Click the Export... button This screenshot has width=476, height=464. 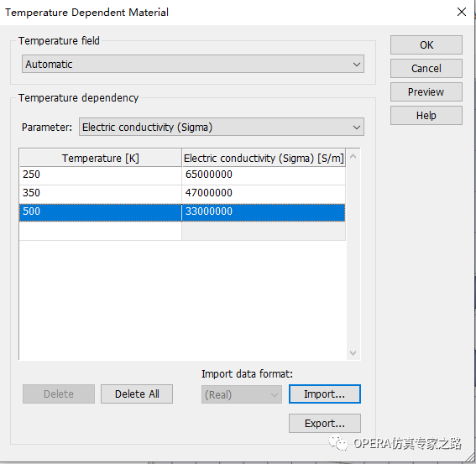pyautogui.click(x=325, y=423)
